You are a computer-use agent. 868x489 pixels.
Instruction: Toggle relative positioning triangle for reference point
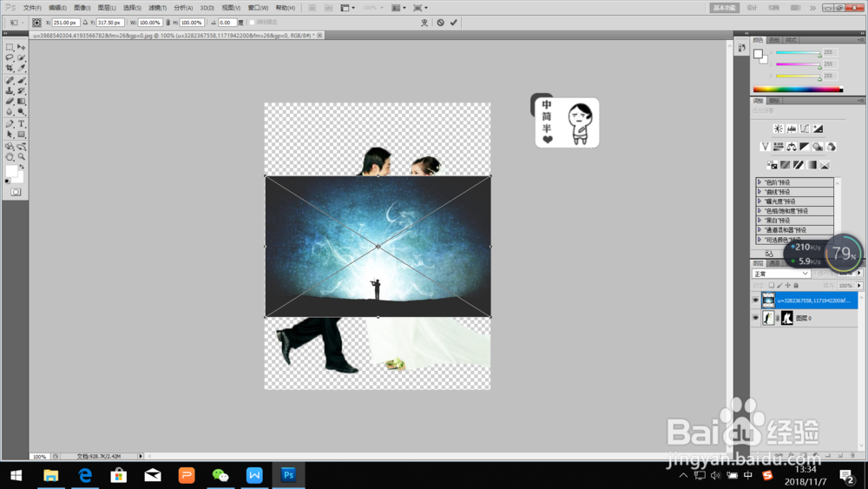[85, 23]
